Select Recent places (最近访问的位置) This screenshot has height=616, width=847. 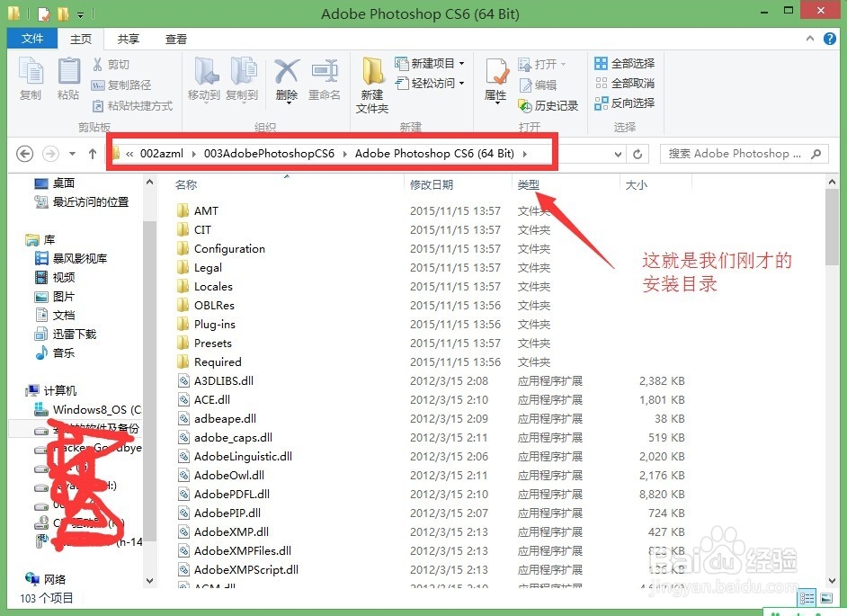coord(82,202)
